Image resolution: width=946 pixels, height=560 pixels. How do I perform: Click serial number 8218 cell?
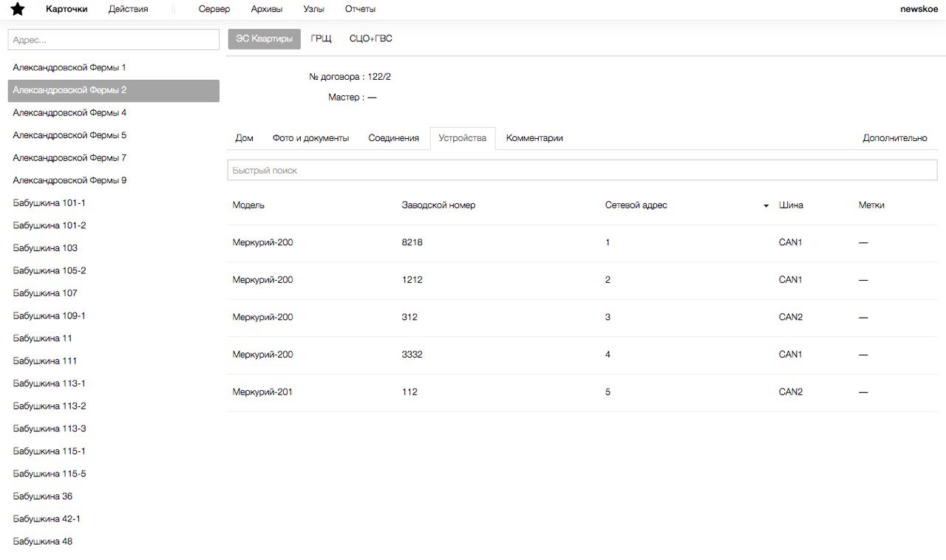coord(412,242)
